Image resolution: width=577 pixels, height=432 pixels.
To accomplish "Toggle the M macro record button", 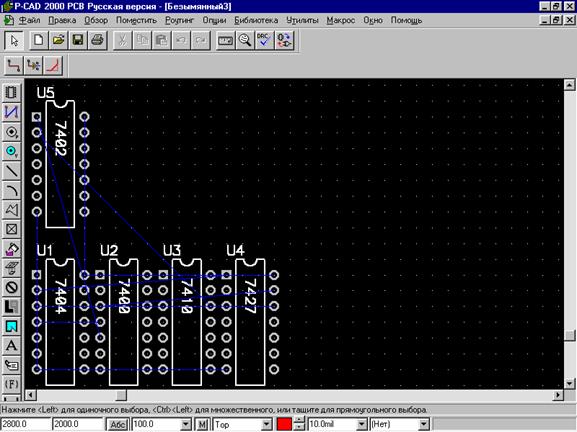I will pyautogui.click(x=202, y=424).
